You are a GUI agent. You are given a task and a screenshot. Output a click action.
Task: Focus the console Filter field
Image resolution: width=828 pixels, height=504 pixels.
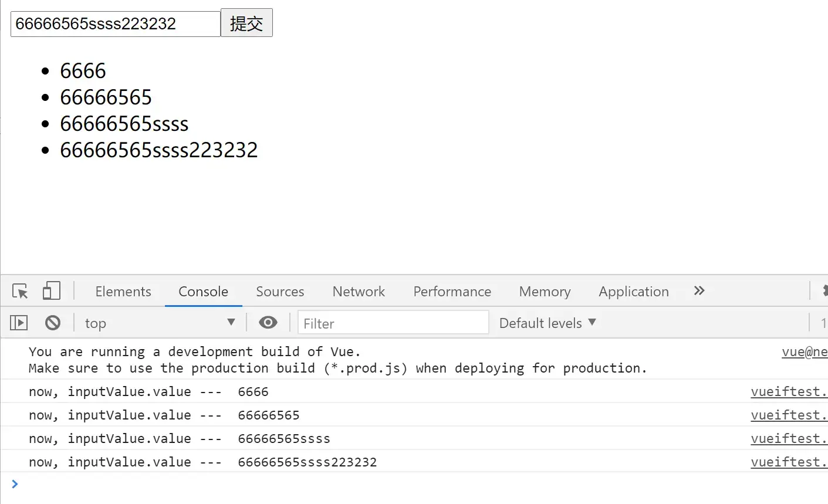(x=393, y=323)
